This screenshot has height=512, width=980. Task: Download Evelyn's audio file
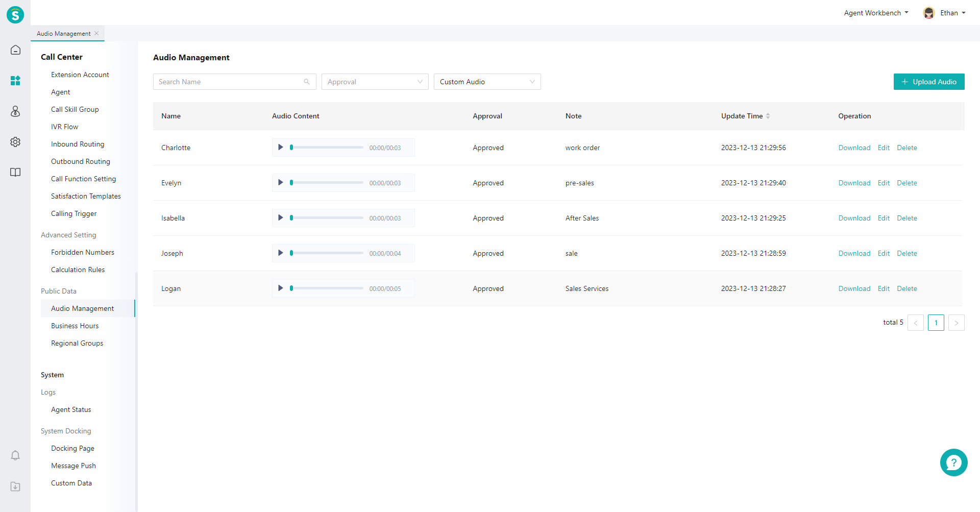tap(854, 183)
